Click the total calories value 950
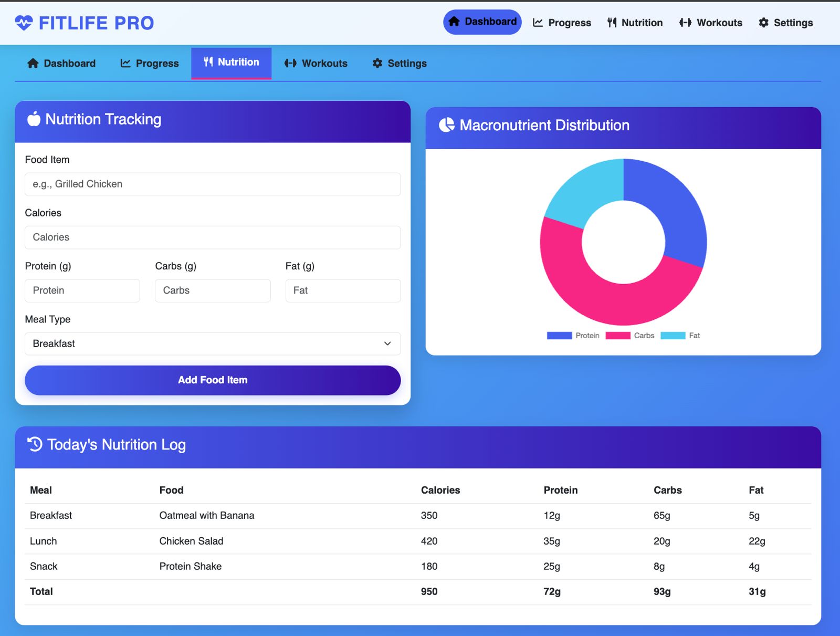 tap(429, 591)
